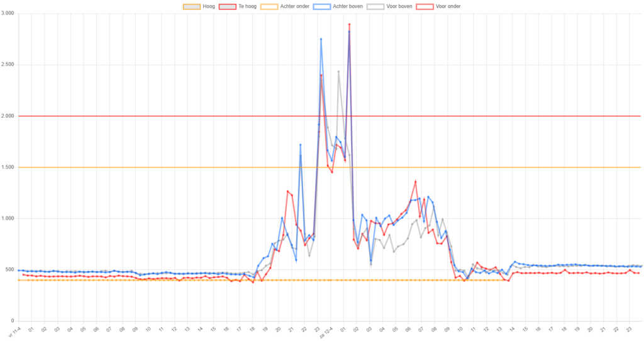This screenshot has width=644, height=341.
Task: Click the blue legend color box
Action: pyautogui.click(x=323, y=6)
